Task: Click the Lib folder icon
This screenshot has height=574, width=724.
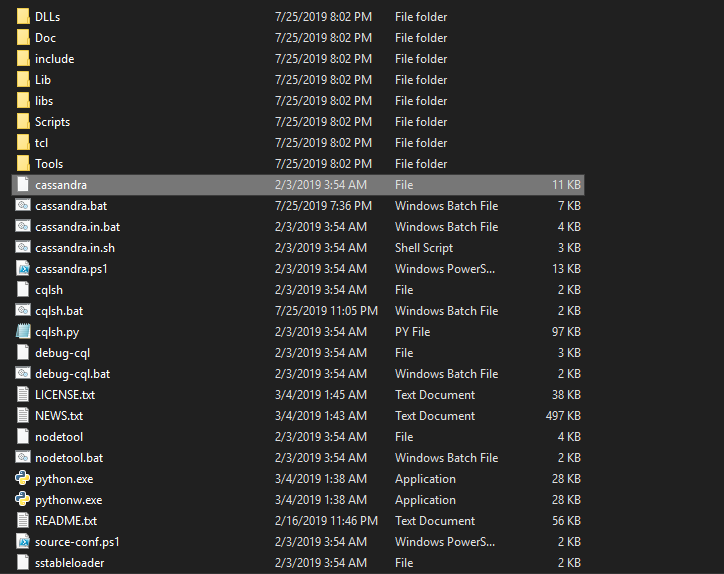Action: (23, 79)
